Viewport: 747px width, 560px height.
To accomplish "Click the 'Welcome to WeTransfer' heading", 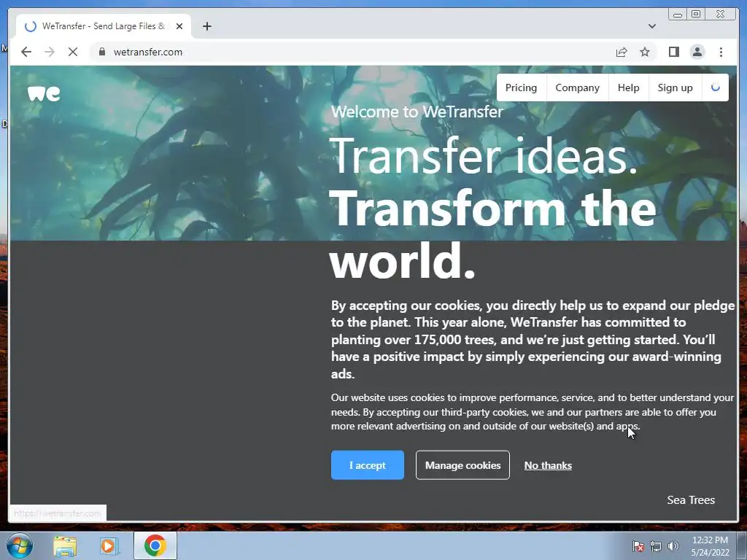I will pos(417,112).
